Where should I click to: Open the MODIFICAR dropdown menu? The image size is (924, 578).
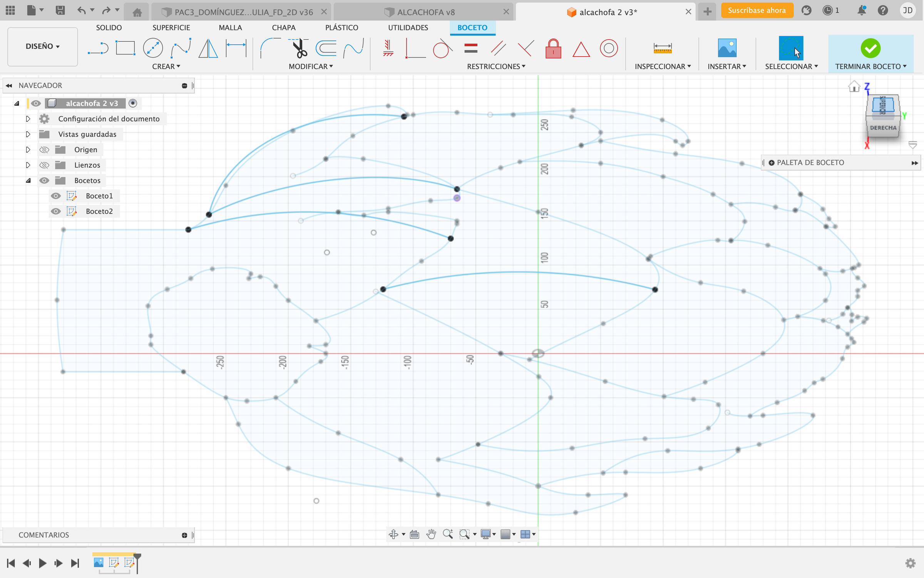click(311, 66)
